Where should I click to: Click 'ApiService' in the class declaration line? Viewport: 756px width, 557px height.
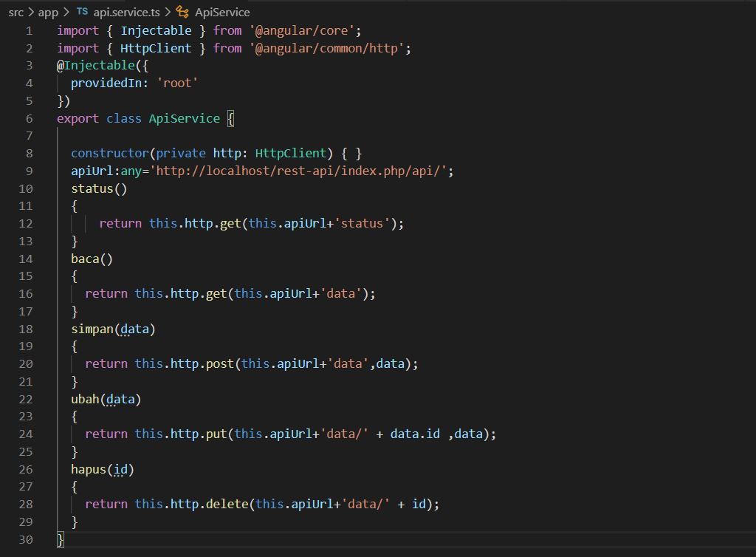tap(184, 119)
